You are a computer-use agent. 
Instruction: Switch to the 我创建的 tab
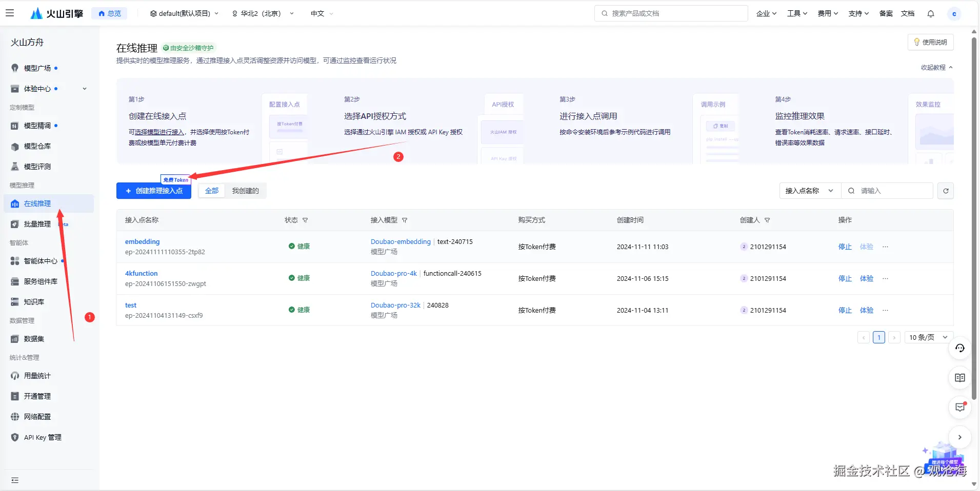(245, 191)
